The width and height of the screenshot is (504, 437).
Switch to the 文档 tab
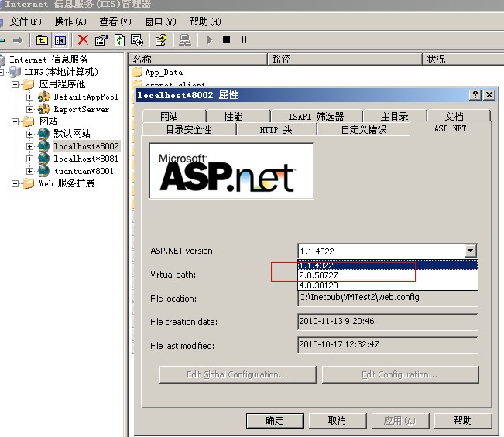coord(458,116)
